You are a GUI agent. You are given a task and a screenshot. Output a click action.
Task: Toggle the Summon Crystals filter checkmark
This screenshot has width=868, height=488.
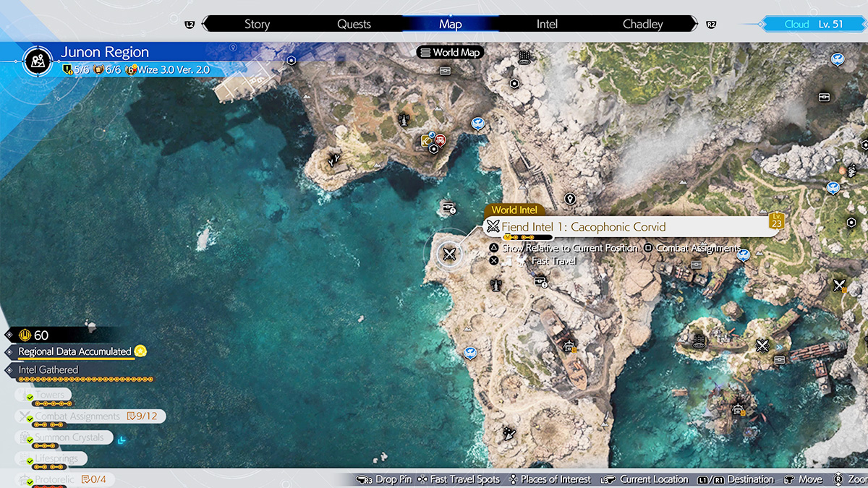pyautogui.click(x=30, y=440)
